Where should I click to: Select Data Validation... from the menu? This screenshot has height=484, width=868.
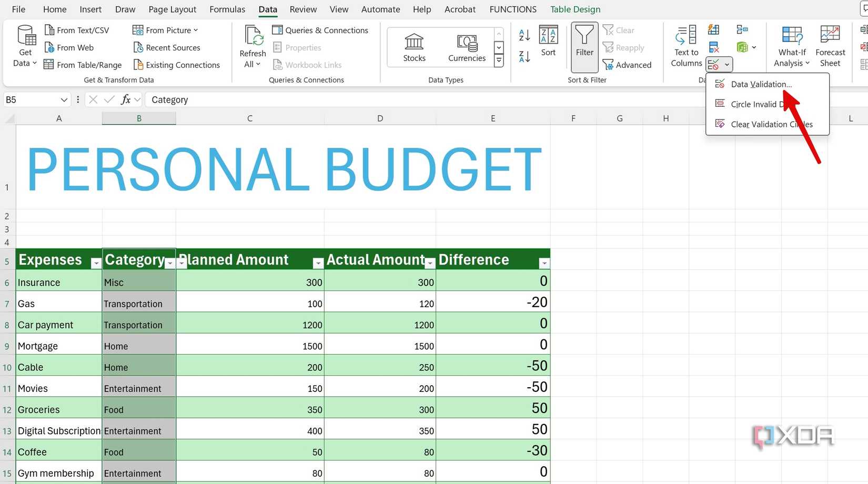coord(761,84)
